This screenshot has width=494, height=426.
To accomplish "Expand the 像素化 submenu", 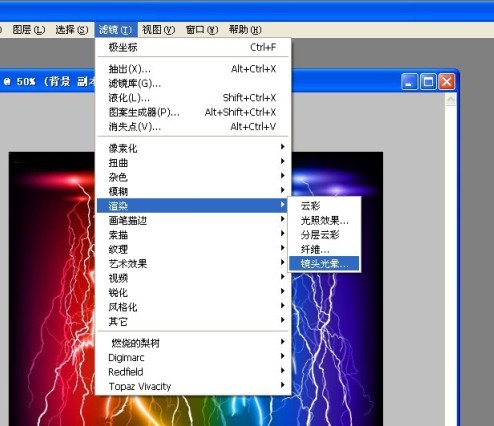I will click(x=193, y=148).
